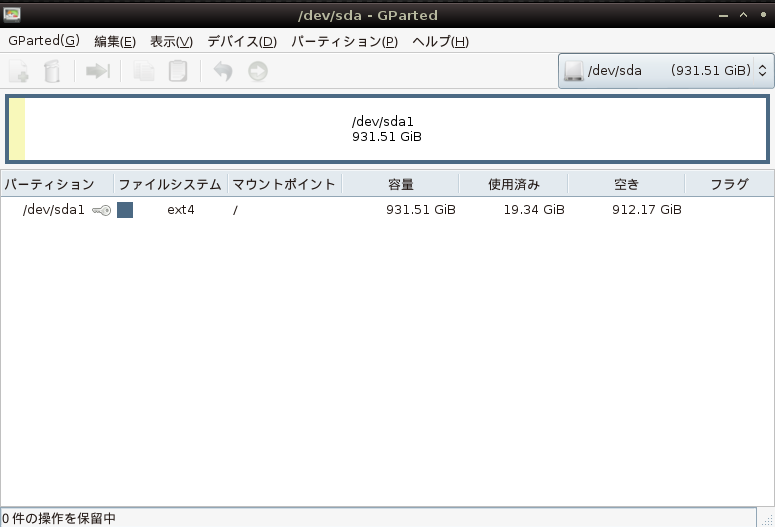Click the フラグ column header
This screenshot has width=775, height=527.
(730, 184)
